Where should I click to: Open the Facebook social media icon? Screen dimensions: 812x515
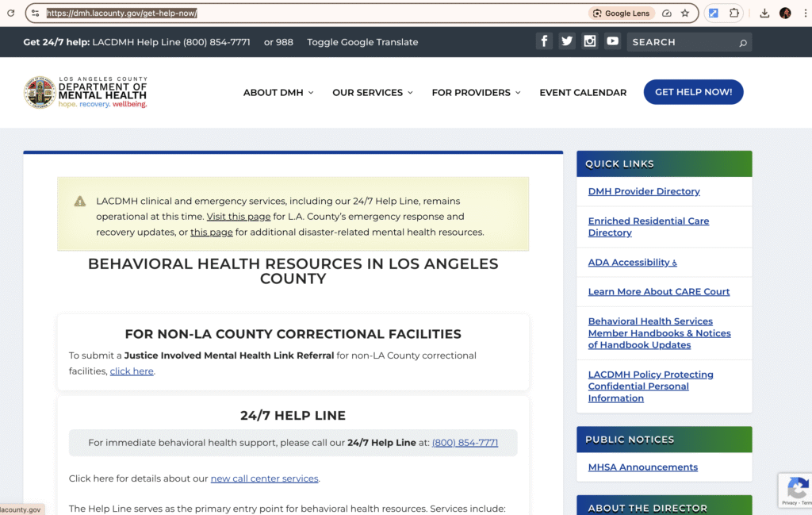pos(544,41)
